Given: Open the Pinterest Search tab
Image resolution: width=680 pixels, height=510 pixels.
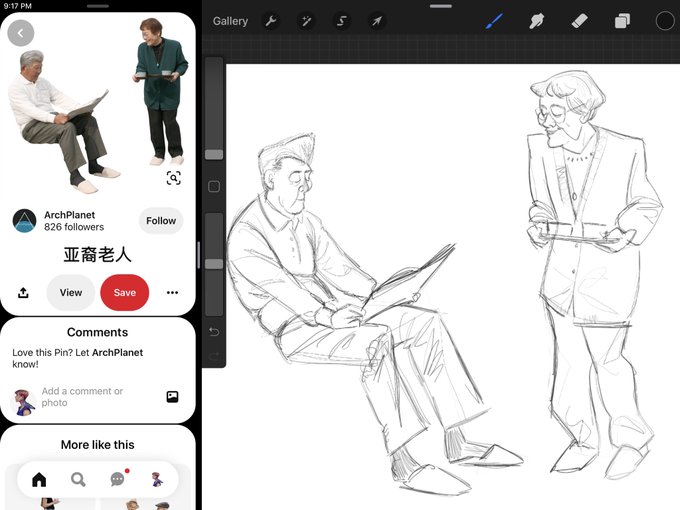Looking at the screenshot, I should click(78, 479).
